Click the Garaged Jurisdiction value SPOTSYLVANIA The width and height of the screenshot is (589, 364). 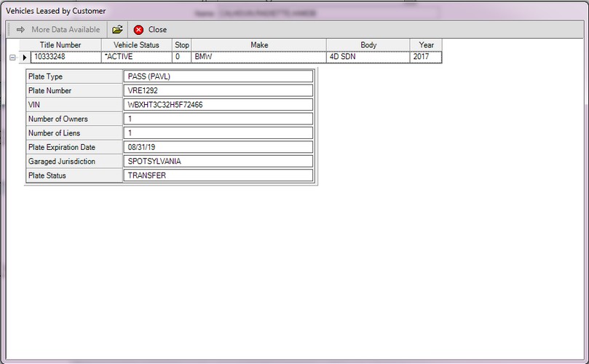218,161
